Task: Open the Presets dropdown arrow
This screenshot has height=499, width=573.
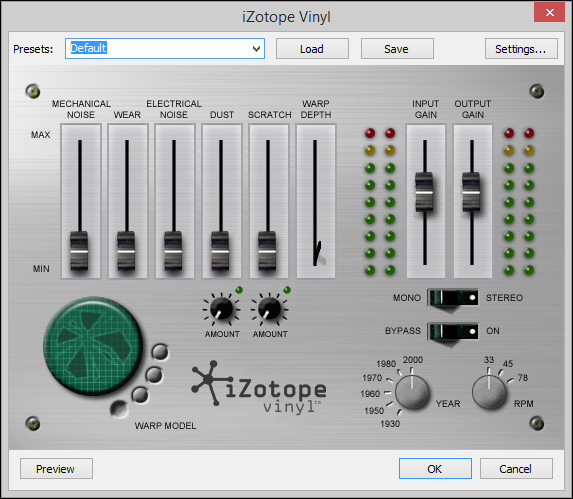Action: click(x=257, y=49)
